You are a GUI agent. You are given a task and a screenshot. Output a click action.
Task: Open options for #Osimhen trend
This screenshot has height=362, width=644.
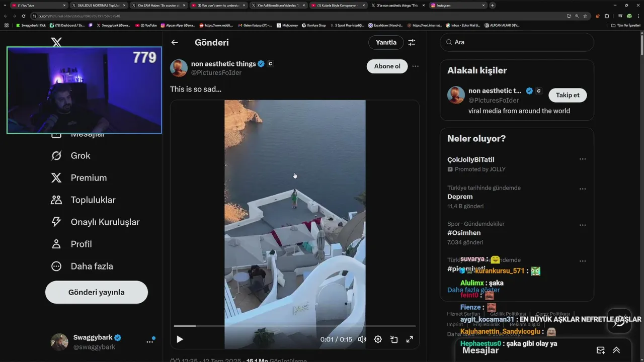[x=583, y=225]
